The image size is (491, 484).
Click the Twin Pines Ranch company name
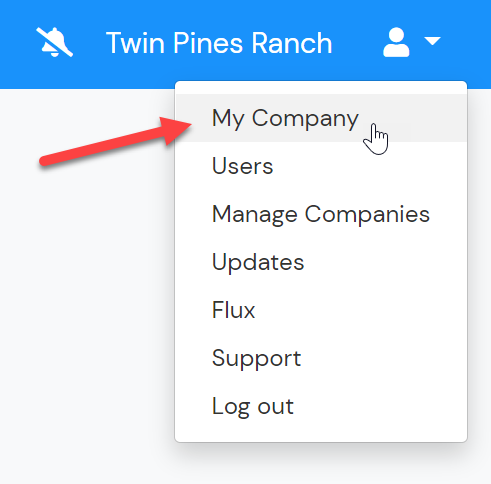coord(219,43)
